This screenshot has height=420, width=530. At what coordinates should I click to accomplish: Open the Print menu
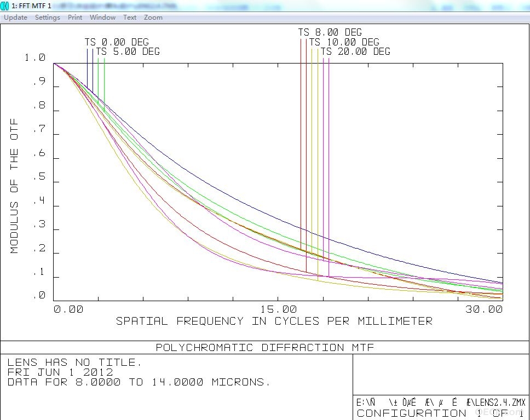point(74,17)
